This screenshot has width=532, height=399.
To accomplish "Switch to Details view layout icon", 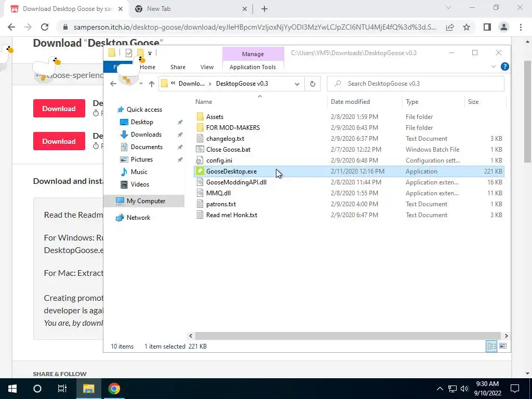I will click(491, 346).
